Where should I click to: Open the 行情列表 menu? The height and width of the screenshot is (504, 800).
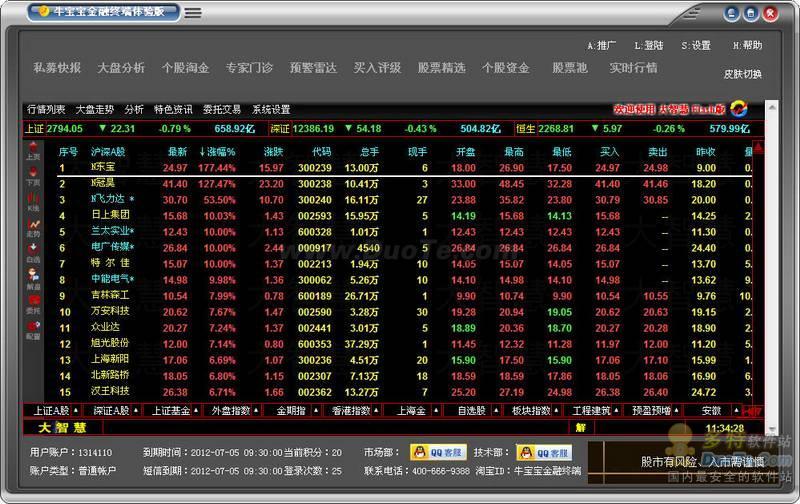[46, 109]
